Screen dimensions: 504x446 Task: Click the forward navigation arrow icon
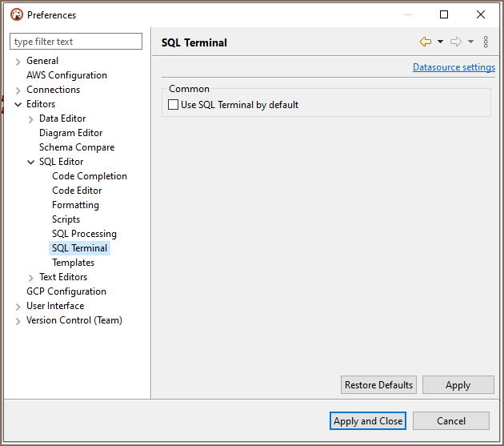tap(456, 42)
